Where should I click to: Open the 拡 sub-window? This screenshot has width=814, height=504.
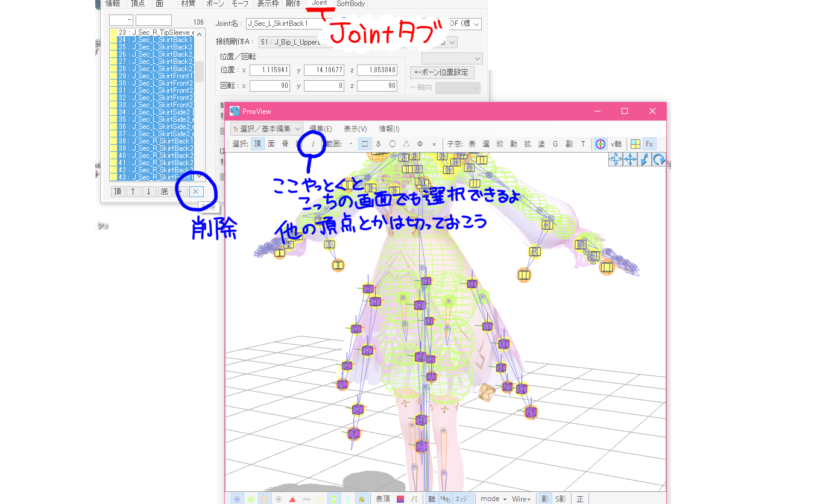[x=528, y=144]
